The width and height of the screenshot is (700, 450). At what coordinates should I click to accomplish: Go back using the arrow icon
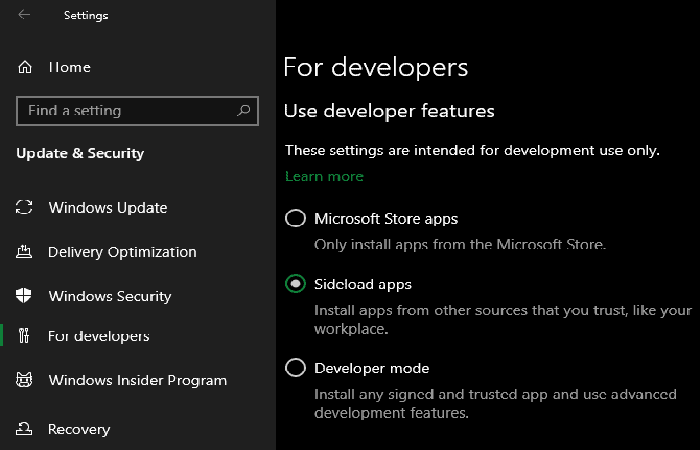[24, 14]
